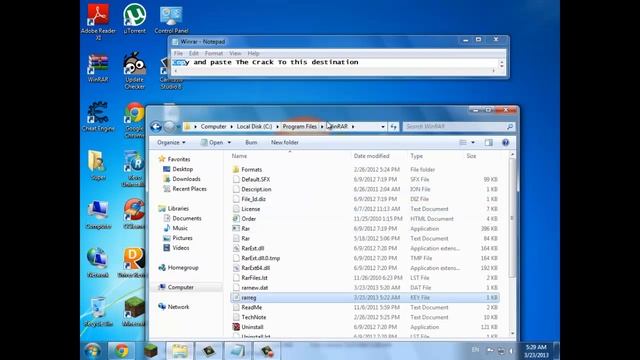Refresh the Explorer address bar
The image size is (640, 360).
tap(393, 127)
